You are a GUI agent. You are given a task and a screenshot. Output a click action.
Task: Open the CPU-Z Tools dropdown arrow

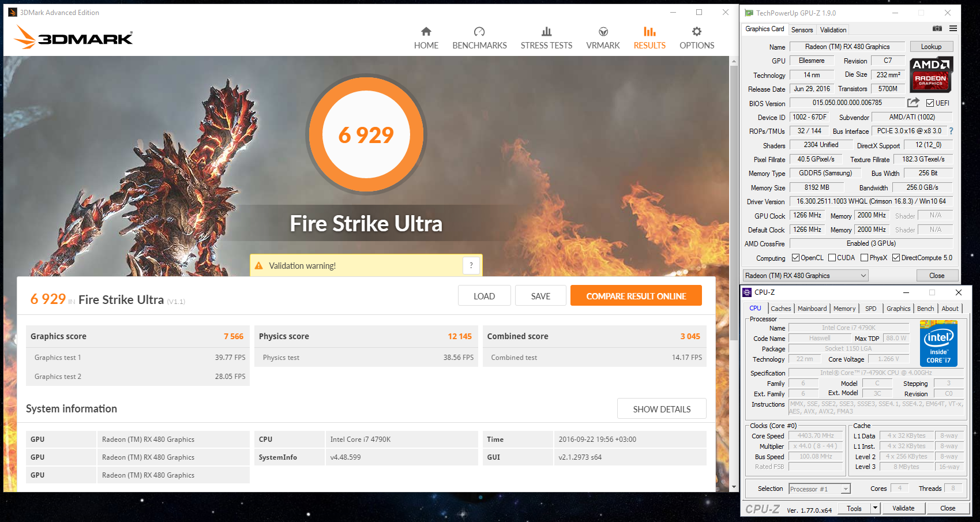(x=875, y=508)
